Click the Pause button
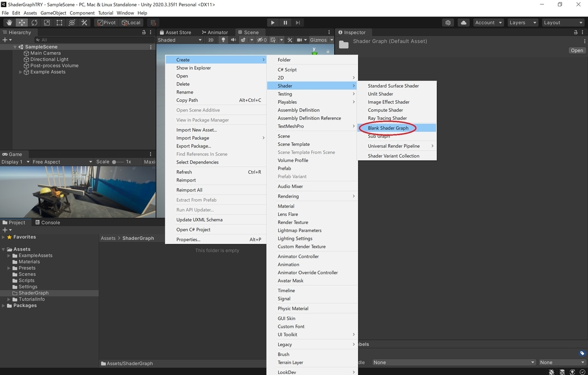The height and width of the screenshot is (375, 588). 285,23
